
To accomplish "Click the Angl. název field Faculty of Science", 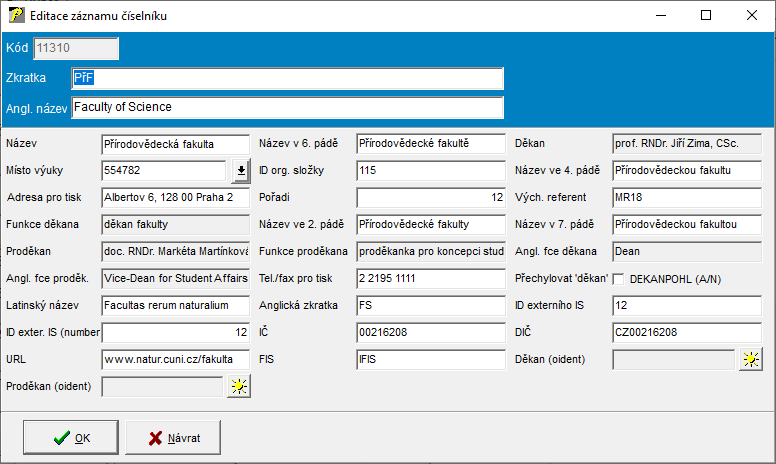I will [286, 107].
